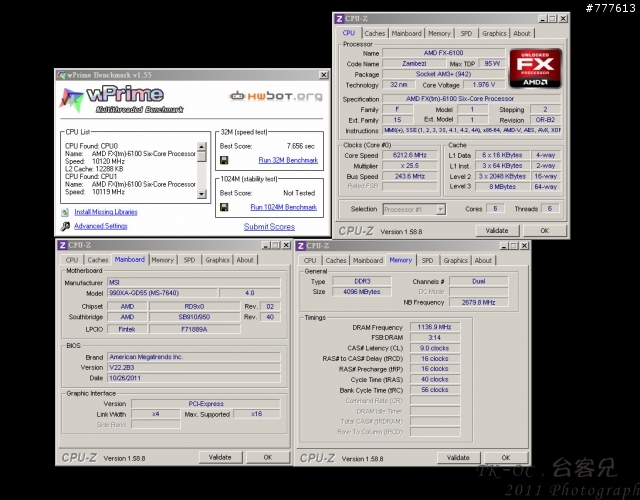Select CPU tab in Memory CPU-Z window
The height and width of the screenshot is (500, 640).
click(x=310, y=260)
